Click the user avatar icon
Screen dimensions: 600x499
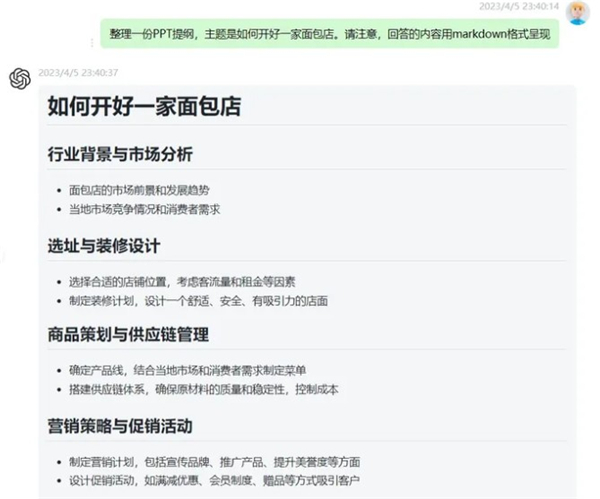578,13
